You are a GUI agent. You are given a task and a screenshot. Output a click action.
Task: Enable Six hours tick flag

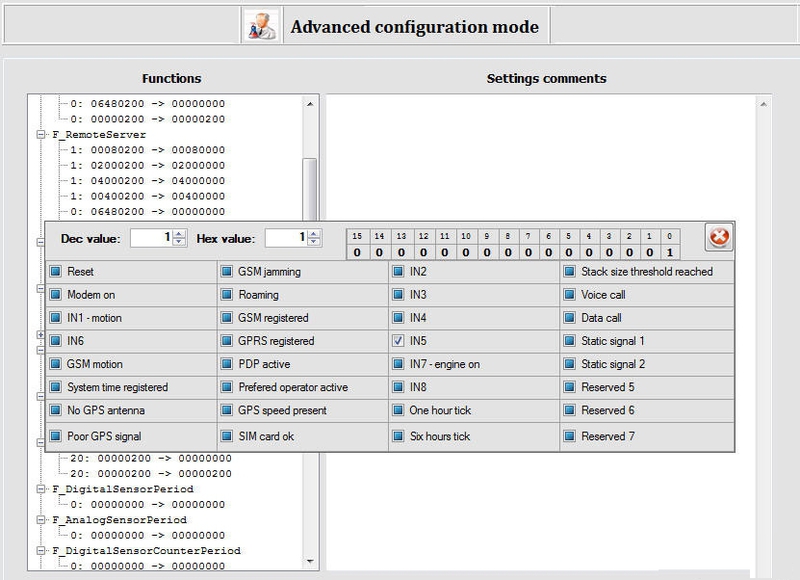click(x=398, y=436)
